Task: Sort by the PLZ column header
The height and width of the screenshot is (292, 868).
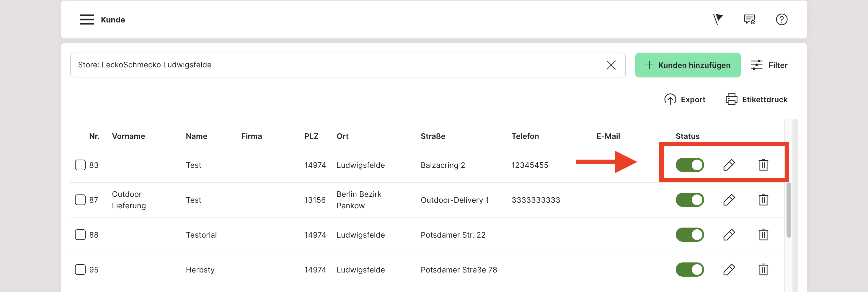Action: click(311, 136)
